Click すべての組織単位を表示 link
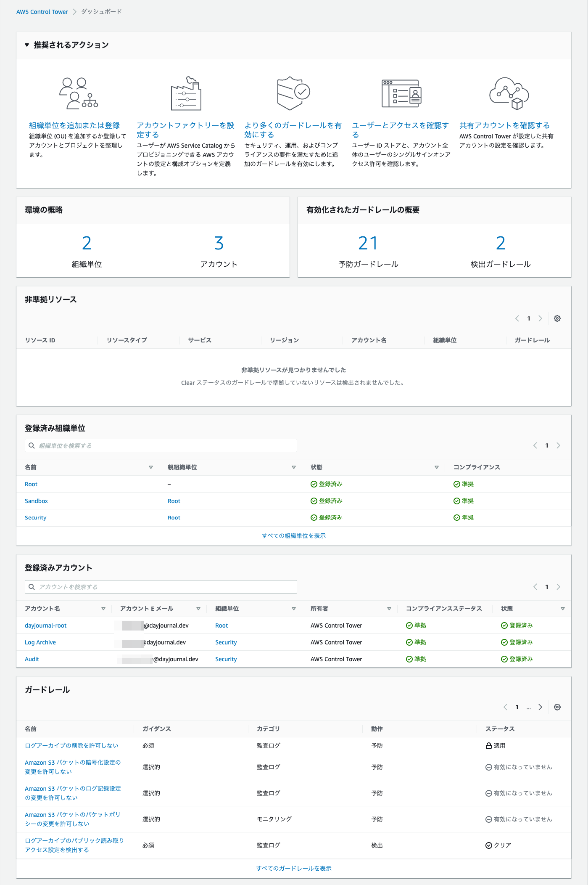This screenshot has height=885, width=588. tap(294, 535)
